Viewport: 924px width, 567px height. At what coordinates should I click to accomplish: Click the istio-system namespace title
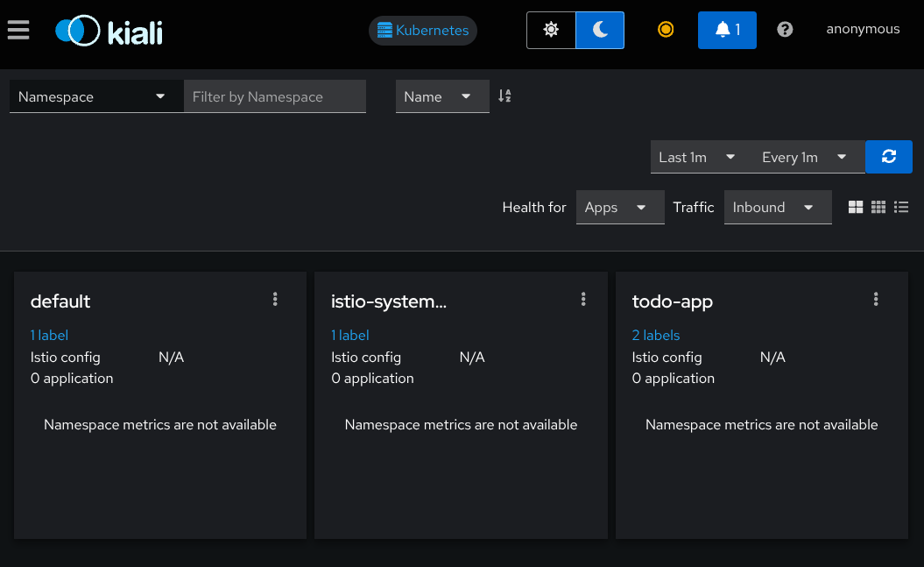389,301
